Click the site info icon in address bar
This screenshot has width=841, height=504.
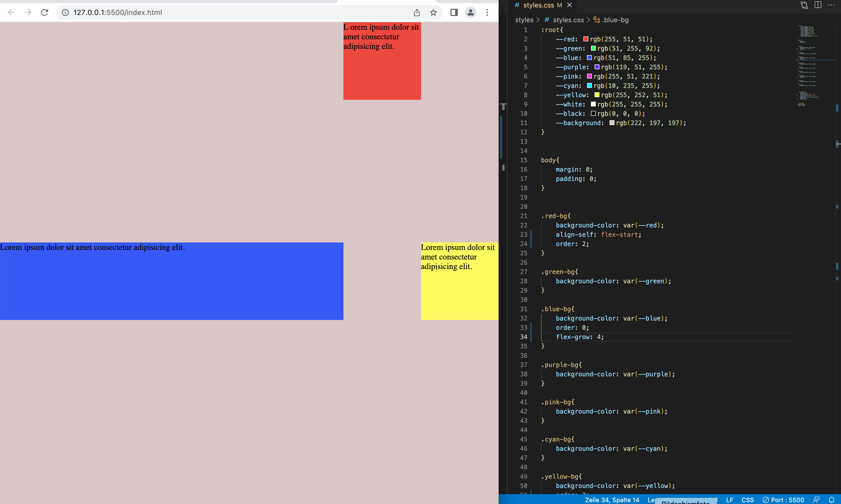coord(65,13)
